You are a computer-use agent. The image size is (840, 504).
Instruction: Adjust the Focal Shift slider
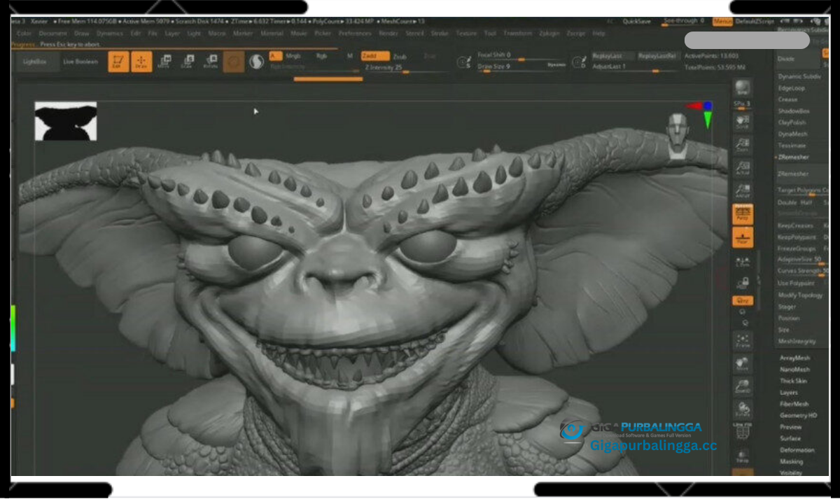coord(521,55)
